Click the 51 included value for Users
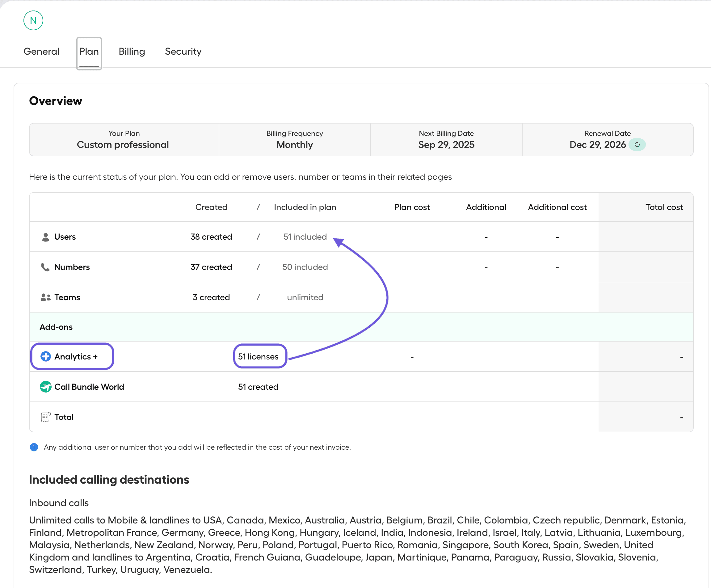The height and width of the screenshot is (588, 711). tap(305, 237)
